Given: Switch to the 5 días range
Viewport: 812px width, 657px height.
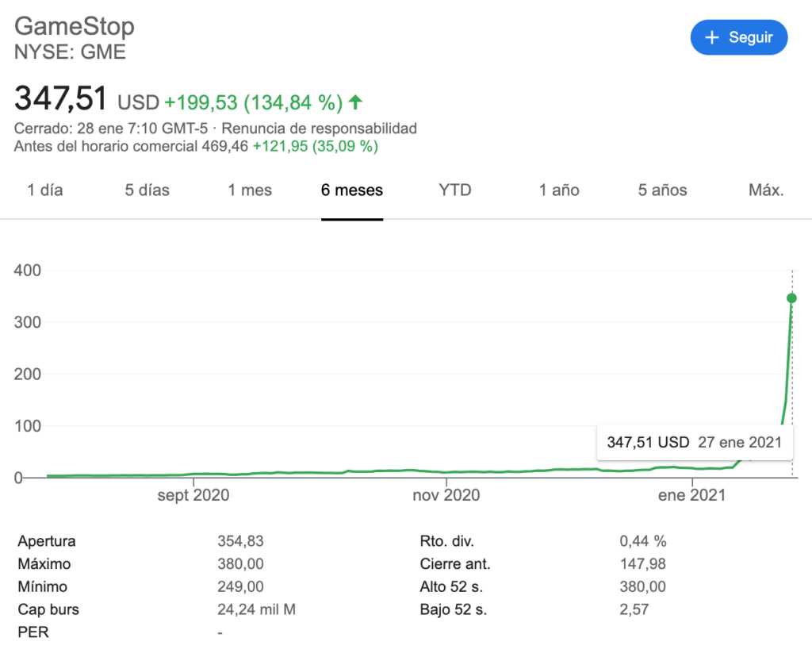Looking at the screenshot, I should tap(147, 190).
